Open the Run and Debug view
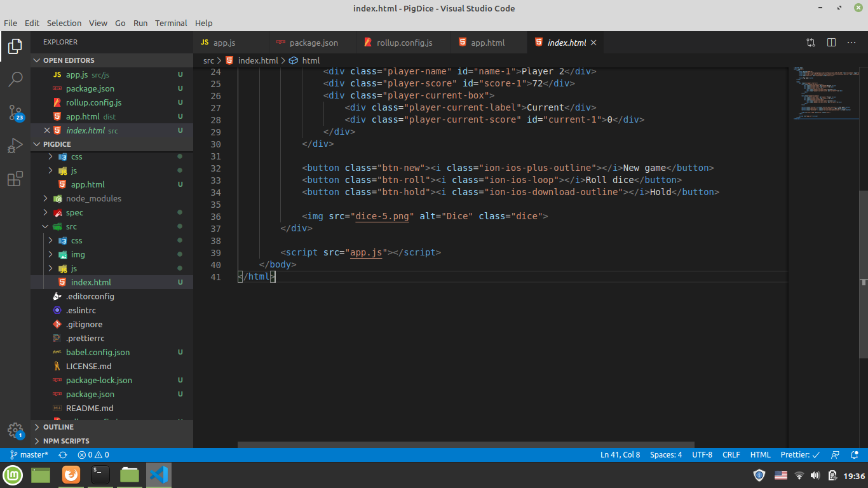 (x=15, y=146)
